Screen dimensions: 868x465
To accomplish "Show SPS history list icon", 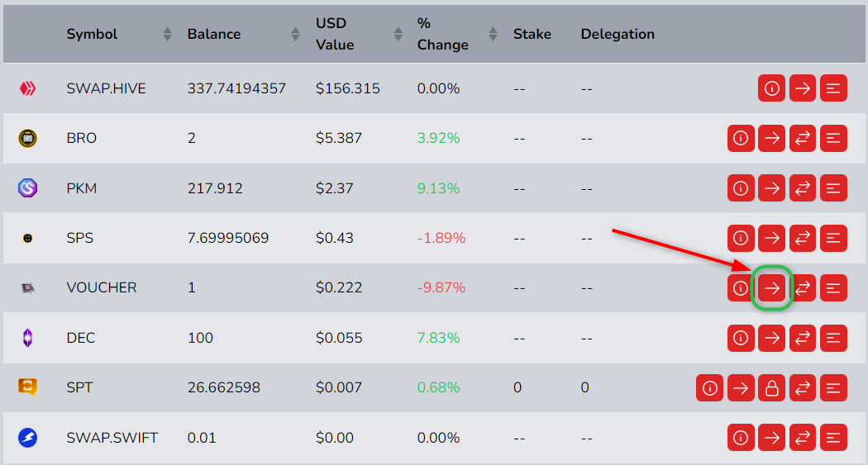I will tap(833, 239).
